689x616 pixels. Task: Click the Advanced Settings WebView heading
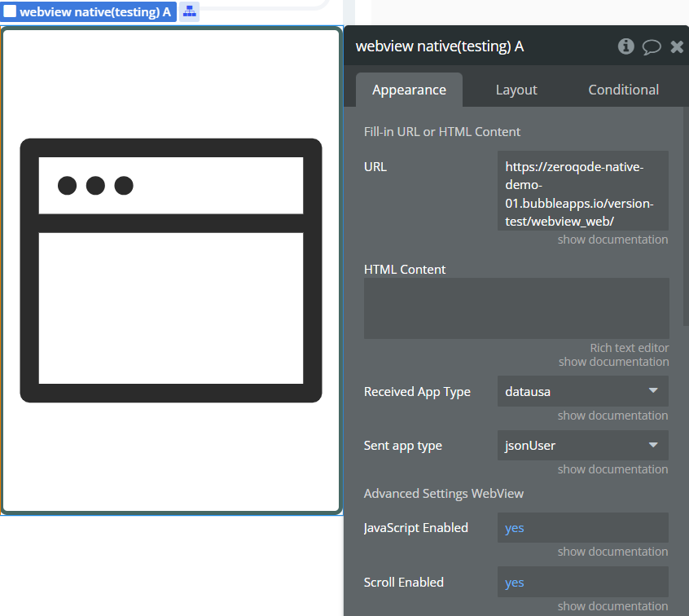pos(443,494)
